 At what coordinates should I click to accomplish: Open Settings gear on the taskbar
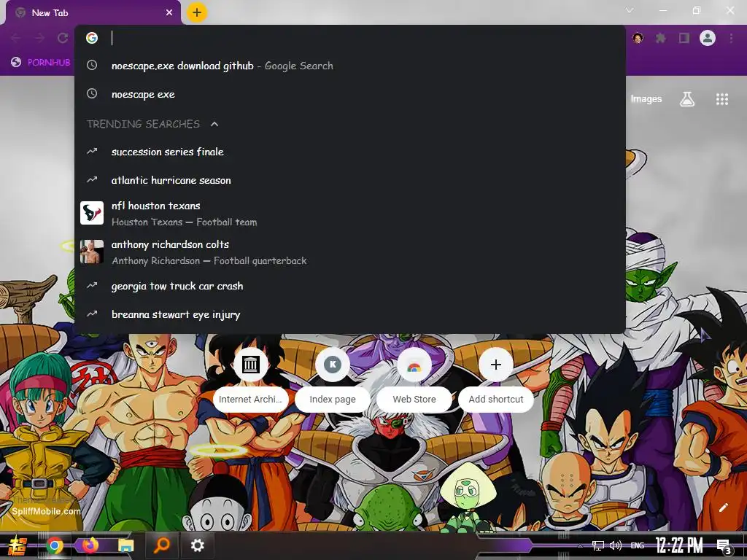[x=197, y=545]
